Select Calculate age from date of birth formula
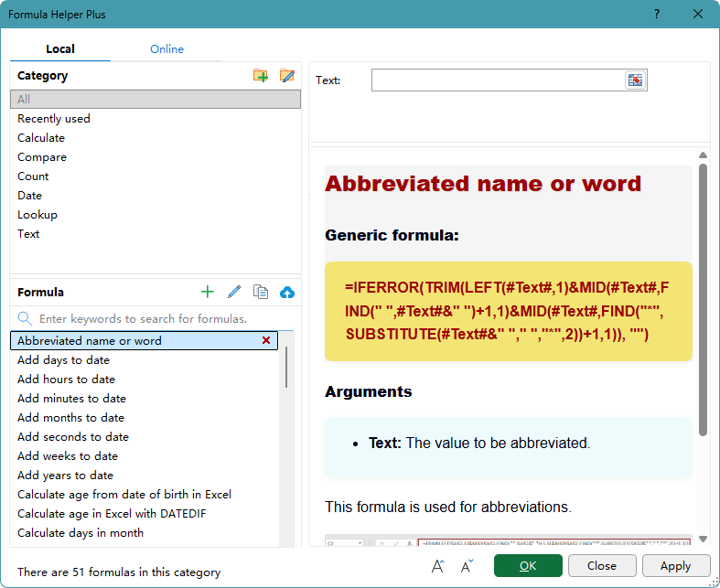The image size is (720, 588). (144, 495)
